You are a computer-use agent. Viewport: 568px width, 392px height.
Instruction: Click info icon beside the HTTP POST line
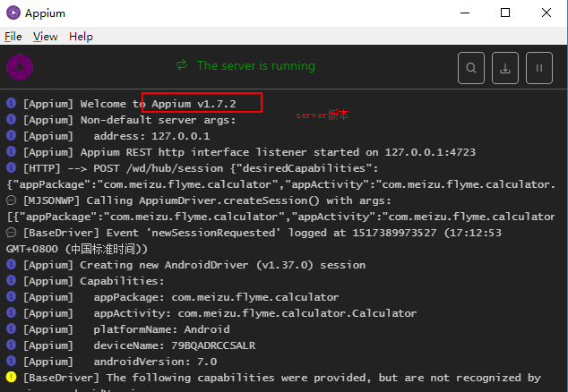(x=12, y=167)
